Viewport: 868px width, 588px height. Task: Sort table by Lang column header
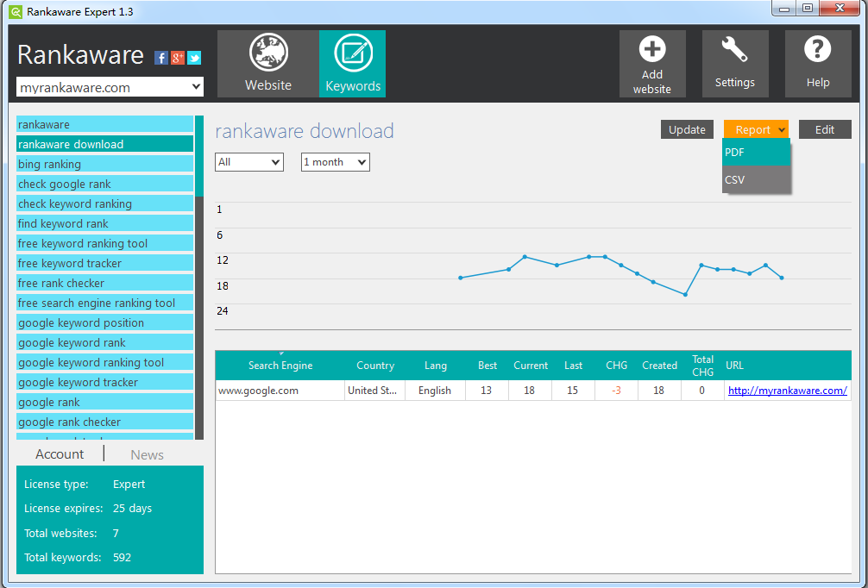436,366
